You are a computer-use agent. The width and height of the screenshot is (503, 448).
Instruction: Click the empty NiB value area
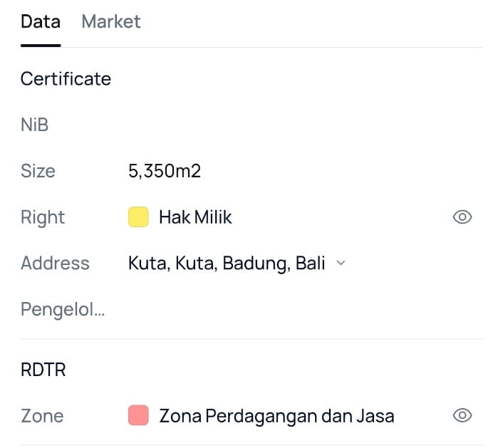point(214,125)
